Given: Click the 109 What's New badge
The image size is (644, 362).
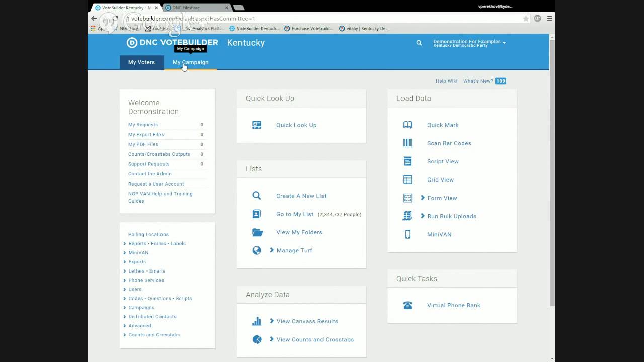Looking at the screenshot, I should point(501,81).
